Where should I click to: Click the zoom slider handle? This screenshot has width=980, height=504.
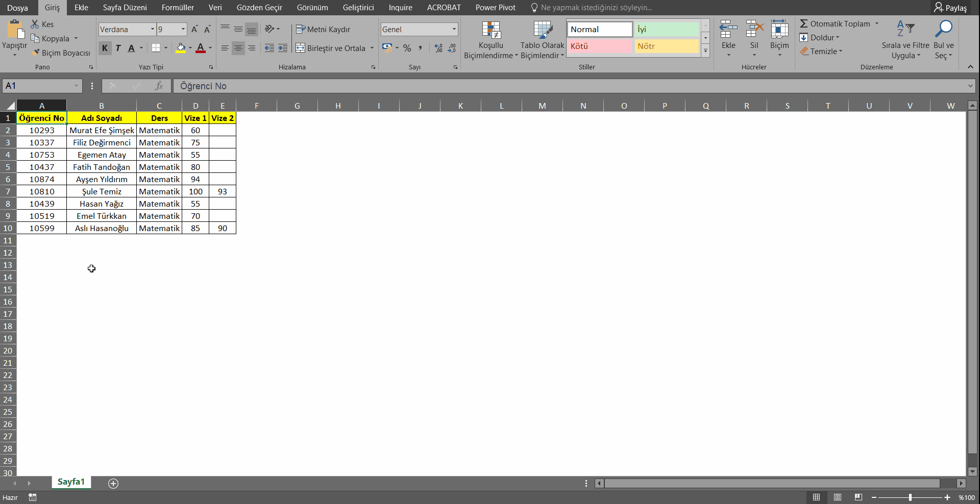pos(910,497)
